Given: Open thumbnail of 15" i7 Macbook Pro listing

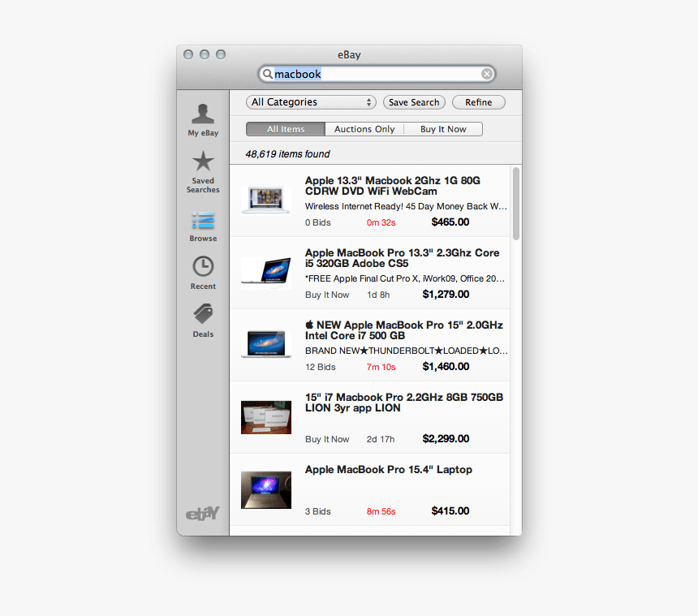Looking at the screenshot, I should [x=266, y=417].
